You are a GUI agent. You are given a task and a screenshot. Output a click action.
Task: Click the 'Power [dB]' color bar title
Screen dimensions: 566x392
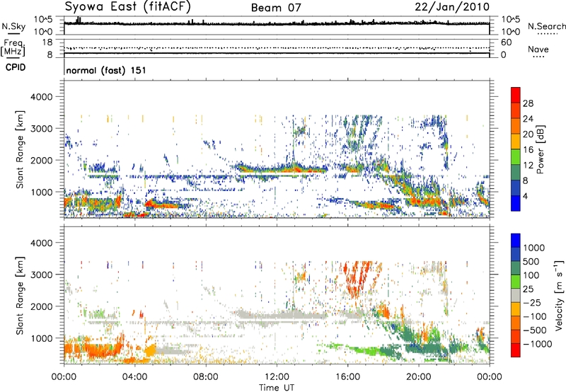point(541,149)
